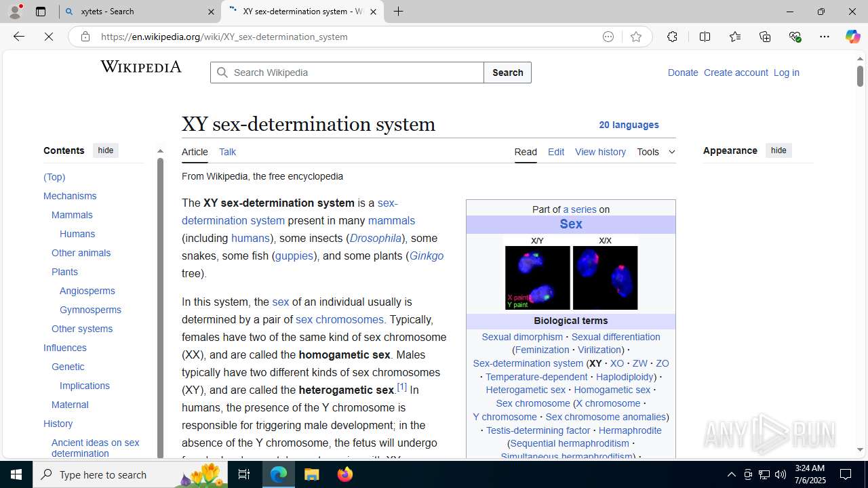Open citation [1] reference
Screen dimensions: 868x488
tap(401, 387)
